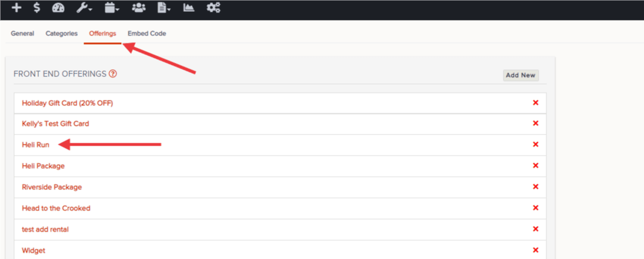Open the dashboard gauge icon
This screenshot has height=259, width=644.
click(x=58, y=8)
